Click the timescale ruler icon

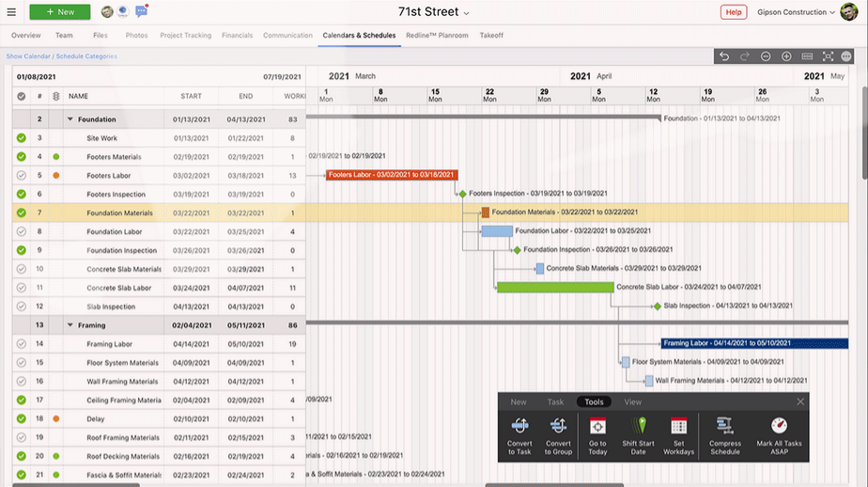807,56
